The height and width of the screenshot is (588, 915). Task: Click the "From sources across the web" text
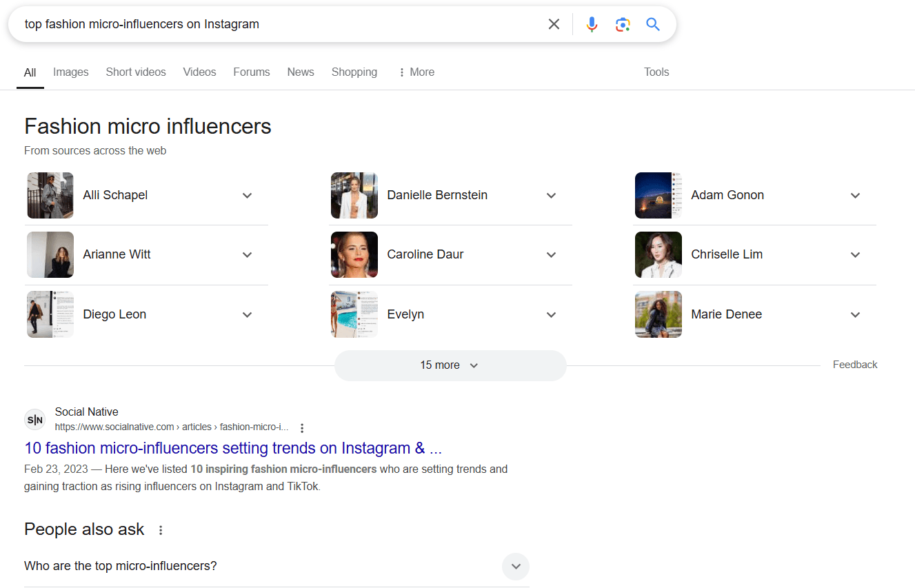tap(95, 150)
